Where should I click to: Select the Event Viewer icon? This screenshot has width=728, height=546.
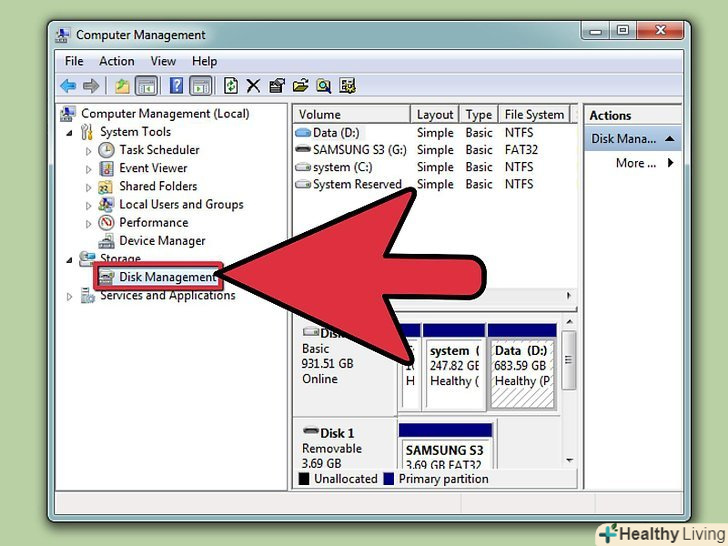coord(106,168)
